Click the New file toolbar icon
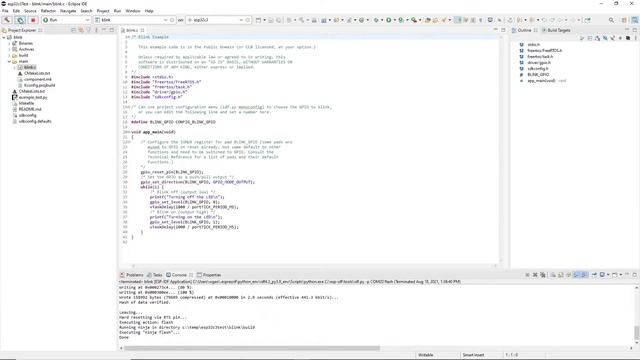 click(x=258, y=20)
